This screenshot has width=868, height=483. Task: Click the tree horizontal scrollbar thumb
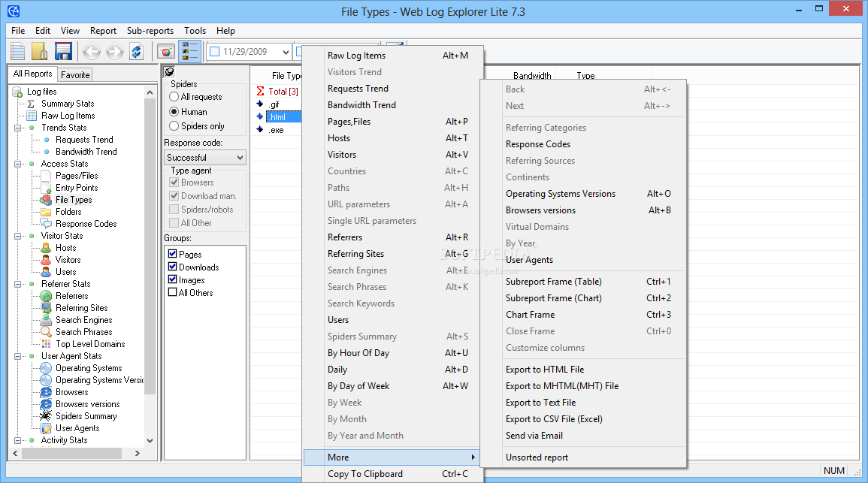pos(71,453)
